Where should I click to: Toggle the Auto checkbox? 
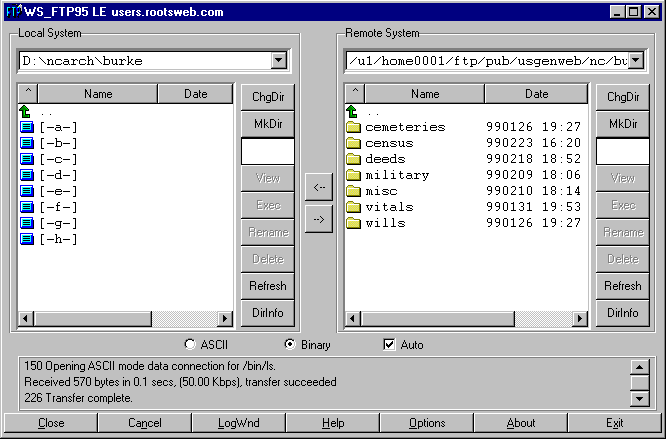coord(390,345)
